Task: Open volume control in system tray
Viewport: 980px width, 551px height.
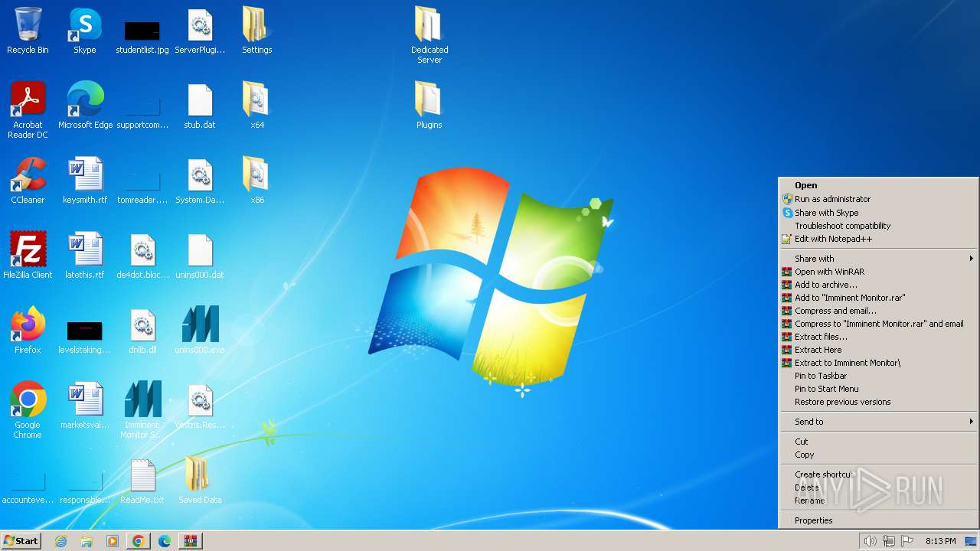Action: coord(870,541)
